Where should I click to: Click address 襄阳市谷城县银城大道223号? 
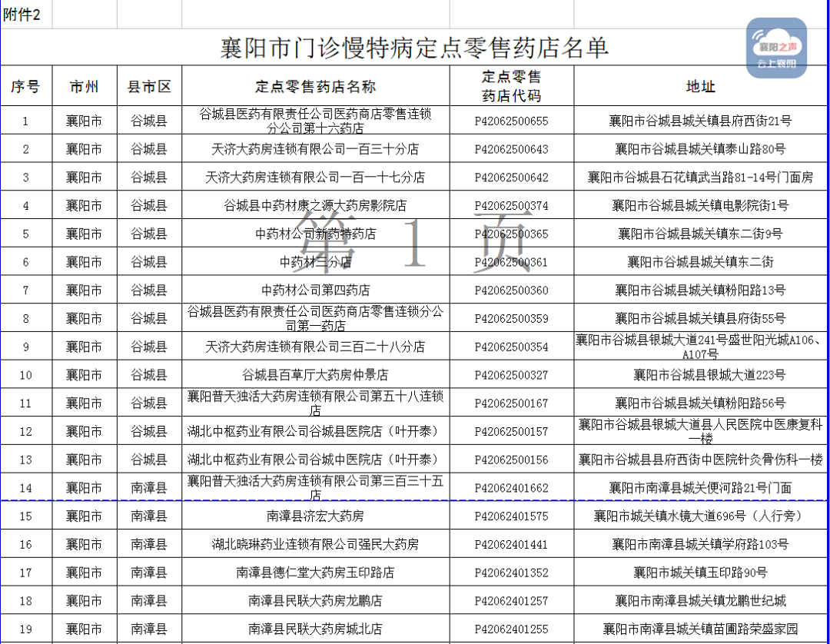click(709, 375)
